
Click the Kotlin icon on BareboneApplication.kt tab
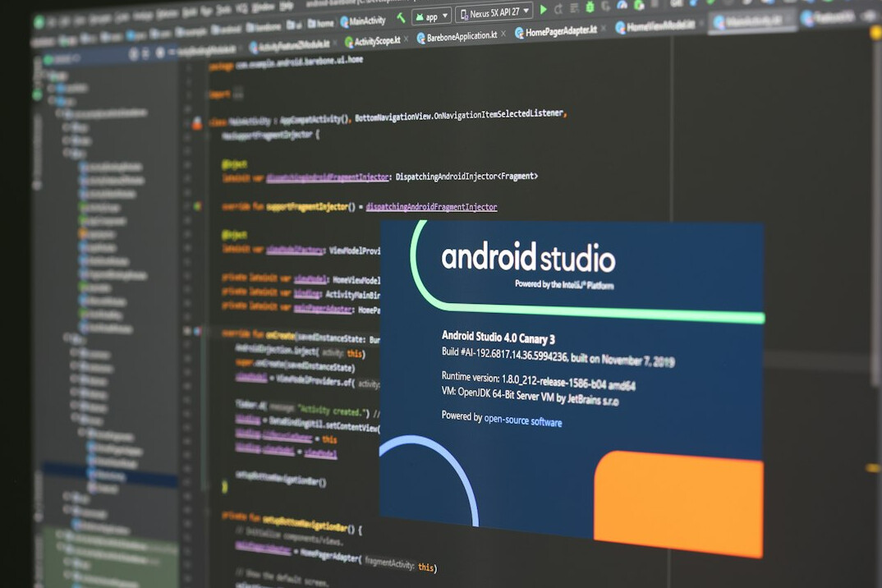420,39
